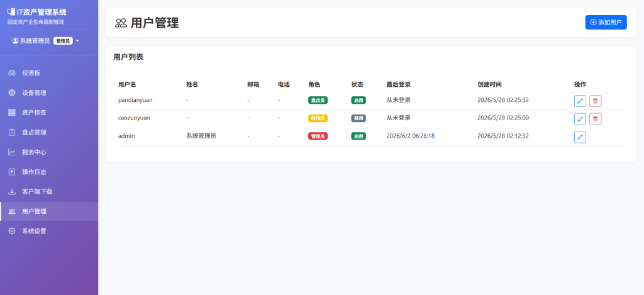The height and width of the screenshot is (295, 644).
Task: Open the 资产标签 page
Action: point(49,113)
